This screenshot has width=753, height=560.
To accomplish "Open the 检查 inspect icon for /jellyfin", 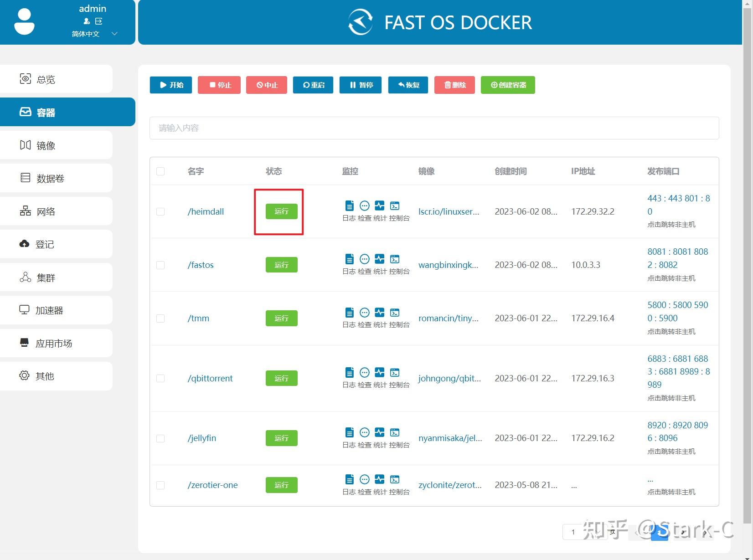I will pos(364,432).
